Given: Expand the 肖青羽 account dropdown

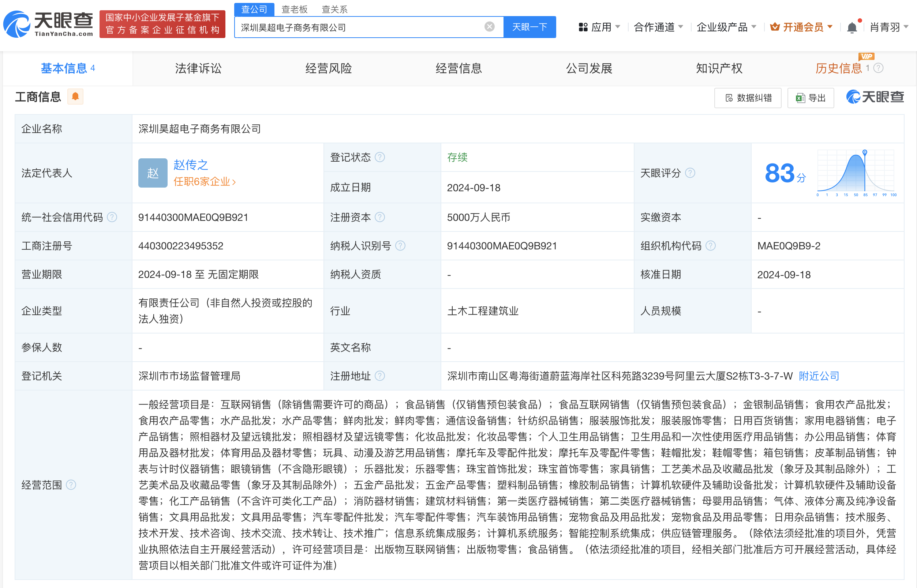Looking at the screenshot, I should coord(888,27).
